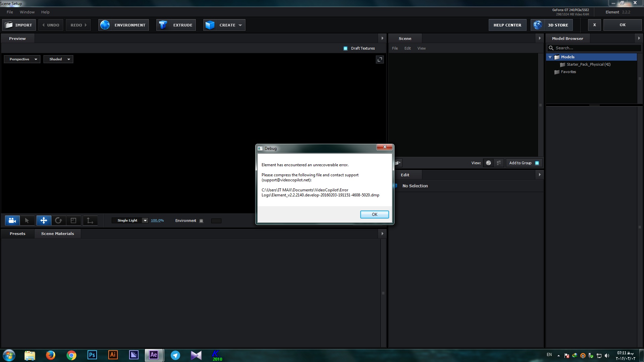Open the Scene panel flyout arrow

click(x=540, y=38)
